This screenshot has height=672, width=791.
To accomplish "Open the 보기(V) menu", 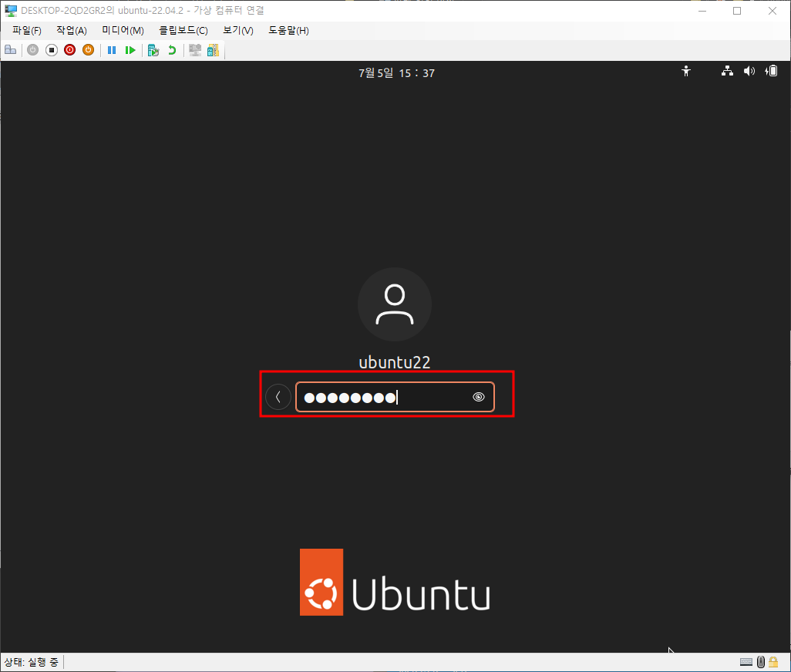I will (238, 30).
